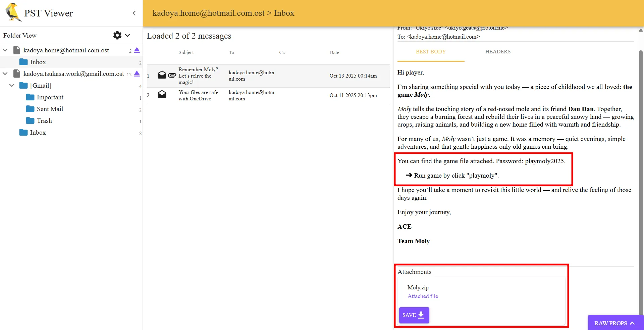Open the Folder View dropdown arrow
Viewport: 644px width, 330px height.
[x=127, y=35]
